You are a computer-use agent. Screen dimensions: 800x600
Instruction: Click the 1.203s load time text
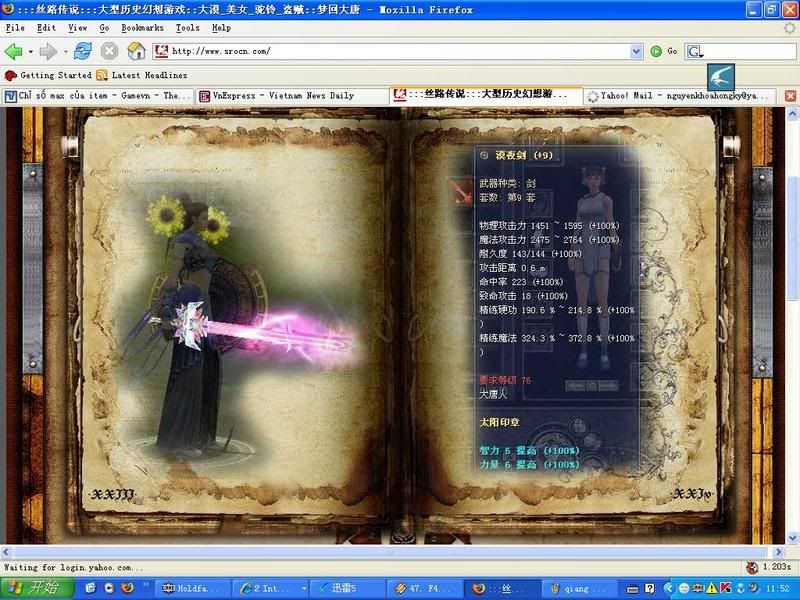pos(777,567)
